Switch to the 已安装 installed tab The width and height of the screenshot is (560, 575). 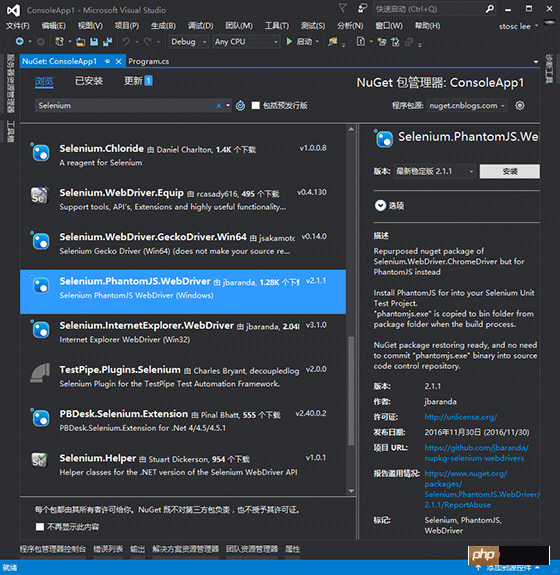[89, 81]
